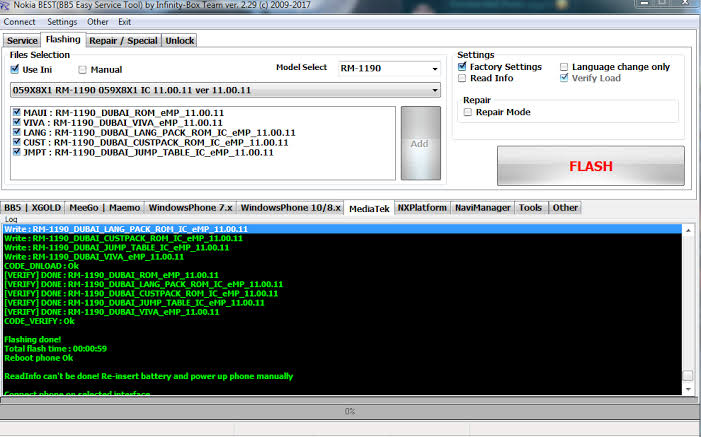Select the MediaTek tab
Viewport: 701px width, 437px height.
369,208
